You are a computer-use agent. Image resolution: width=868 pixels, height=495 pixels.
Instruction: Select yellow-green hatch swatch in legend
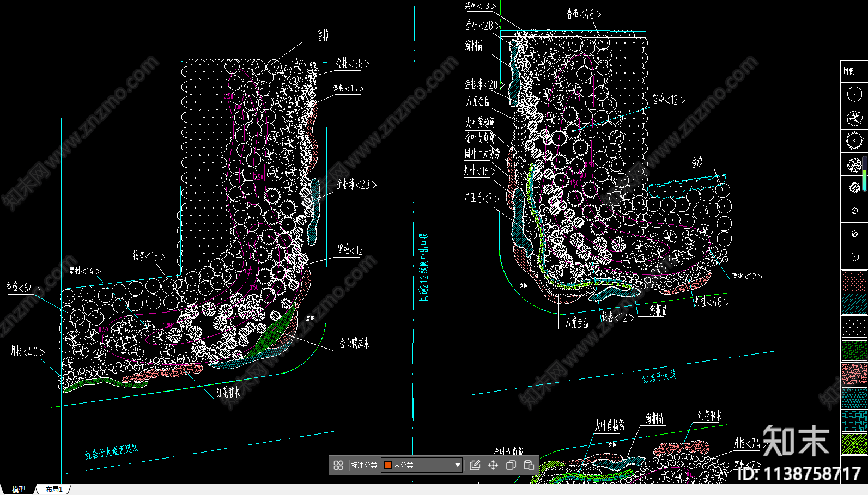[854, 444]
